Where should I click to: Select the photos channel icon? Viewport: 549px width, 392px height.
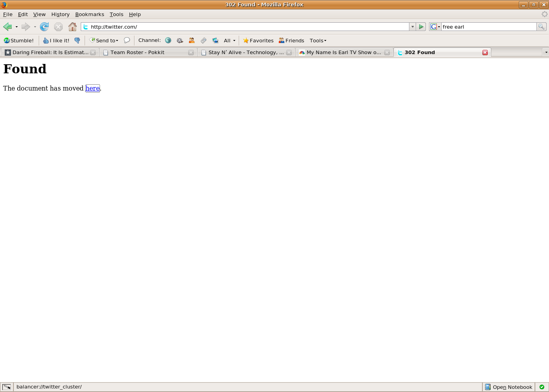tap(215, 40)
